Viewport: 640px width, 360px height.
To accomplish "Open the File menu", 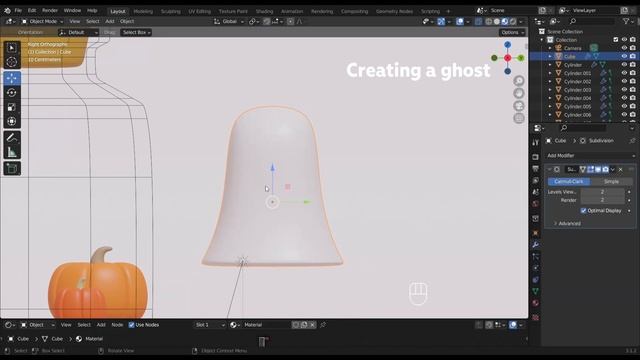I will pos(18,11).
